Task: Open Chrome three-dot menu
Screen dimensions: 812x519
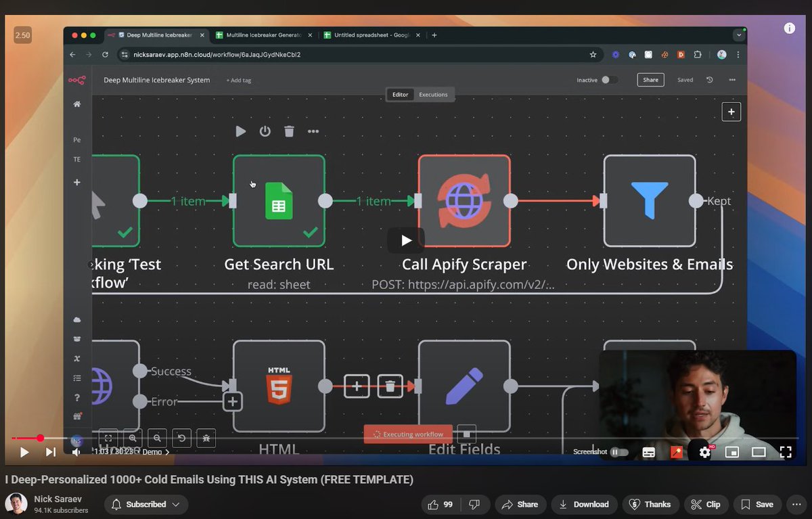Action: [738, 54]
